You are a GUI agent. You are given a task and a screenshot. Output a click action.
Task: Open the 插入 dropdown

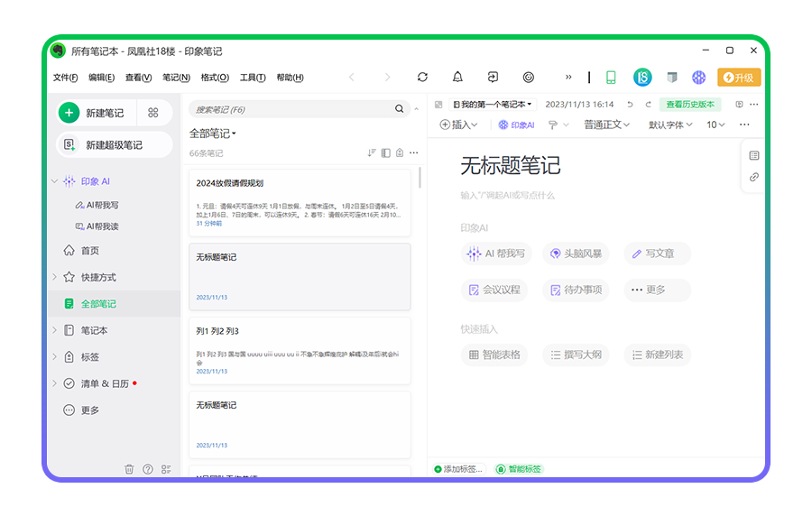(x=458, y=124)
